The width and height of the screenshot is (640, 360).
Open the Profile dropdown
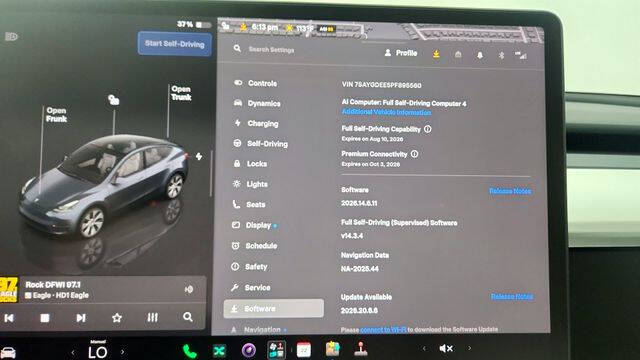click(401, 53)
